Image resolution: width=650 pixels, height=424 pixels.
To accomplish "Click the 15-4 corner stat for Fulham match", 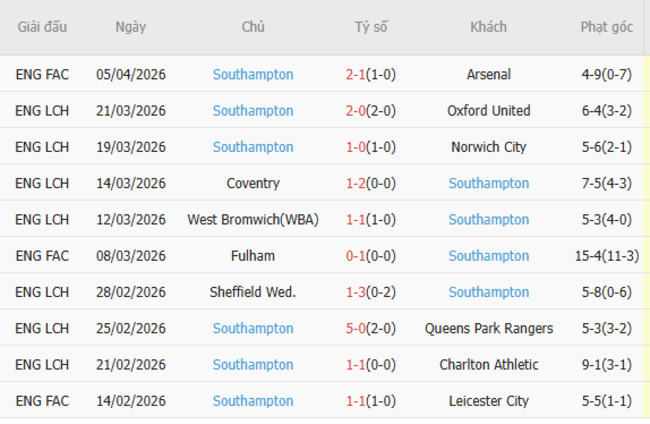I will point(606,256).
